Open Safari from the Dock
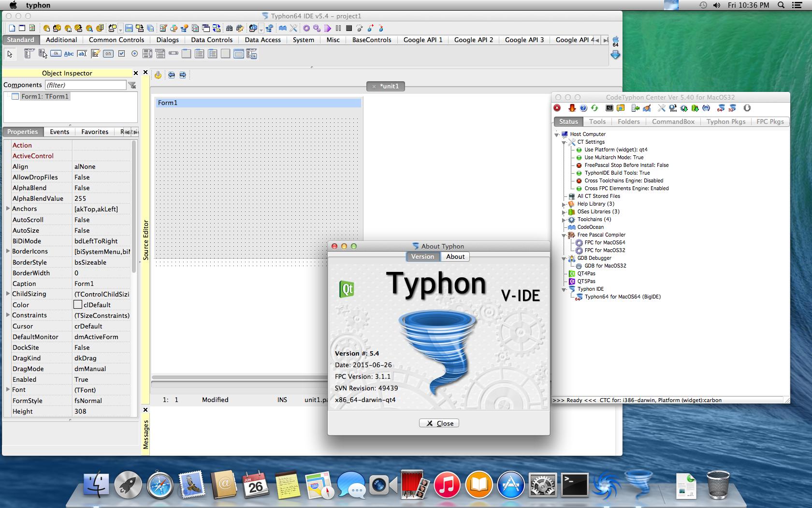 tap(160, 485)
